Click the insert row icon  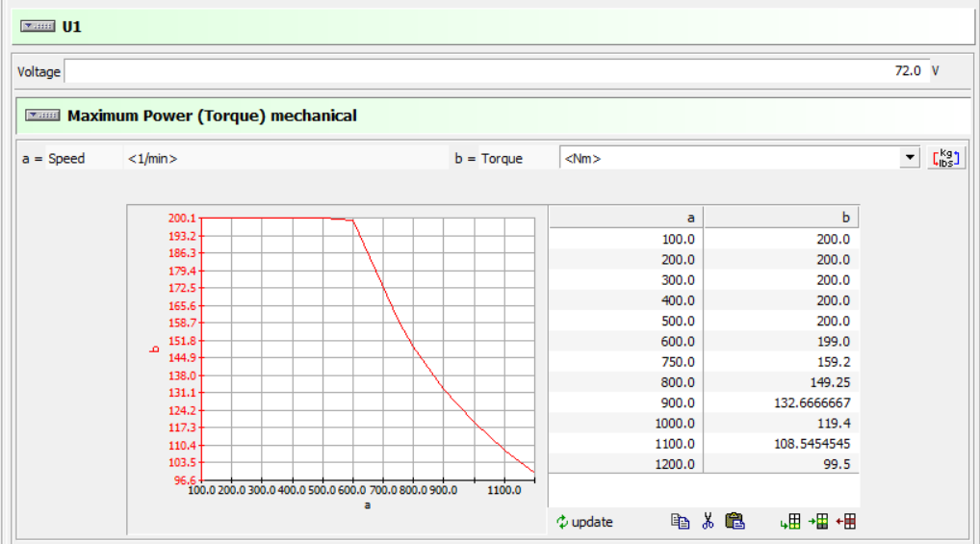coord(818,521)
